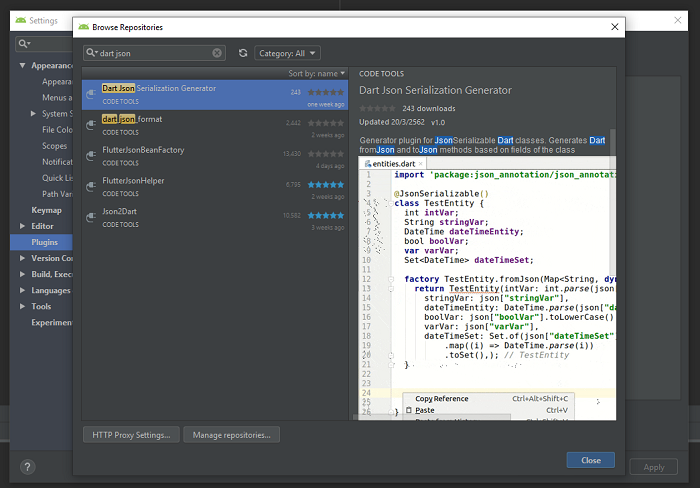
Task: Open the File Colors settings item
Action: (57, 129)
